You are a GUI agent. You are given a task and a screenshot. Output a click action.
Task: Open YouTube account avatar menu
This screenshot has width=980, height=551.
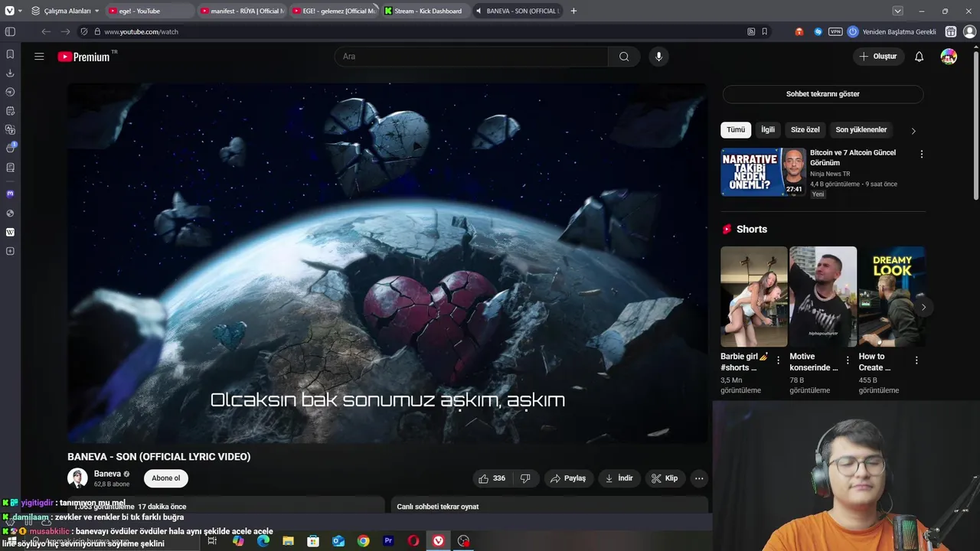tap(949, 57)
